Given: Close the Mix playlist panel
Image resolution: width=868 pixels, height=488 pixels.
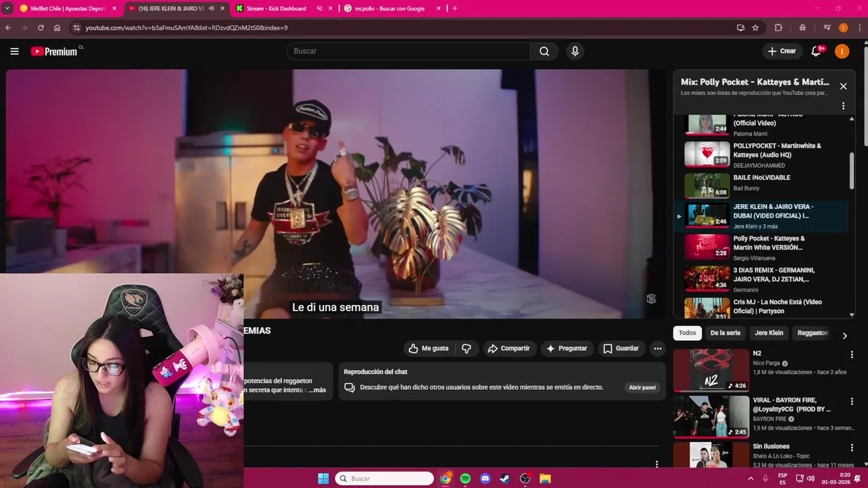Looking at the screenshot, I should click(843, 86).
